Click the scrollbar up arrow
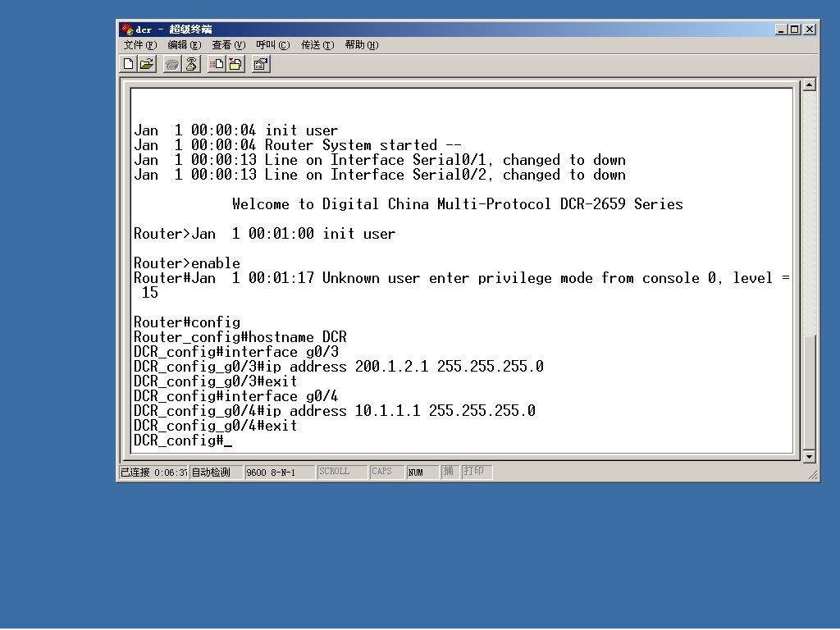Image resolution: width=840 pixels, height=630 pixels. [x=809, y=84]
